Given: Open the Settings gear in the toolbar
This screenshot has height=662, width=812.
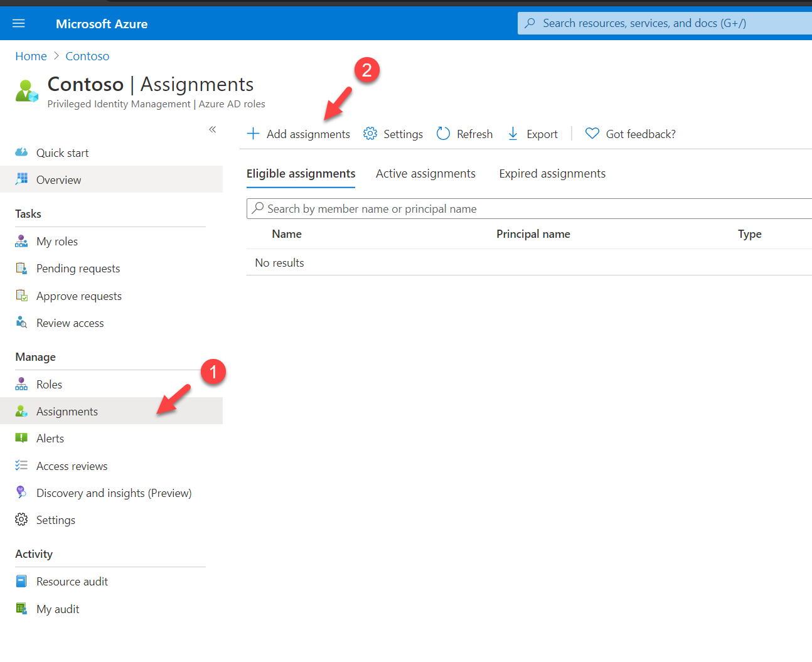Looking at the screenshot, I should point(370,134).
